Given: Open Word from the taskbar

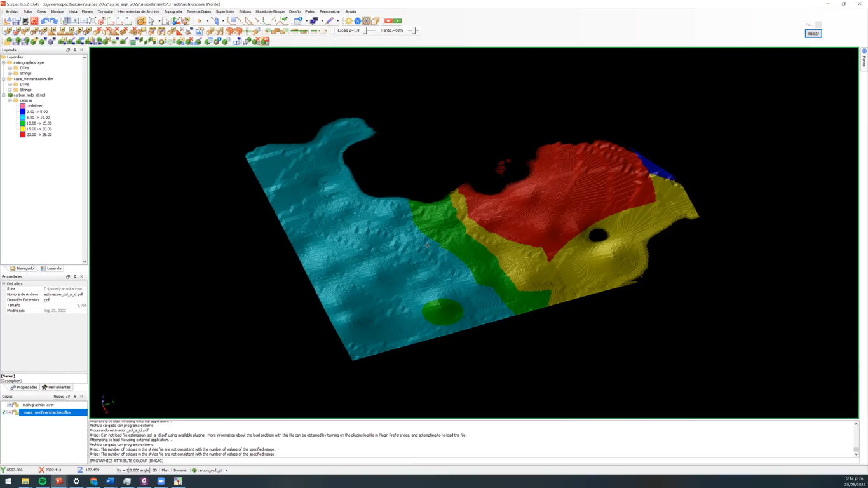Looking at the screenshot, I should (x=110, y=481).
